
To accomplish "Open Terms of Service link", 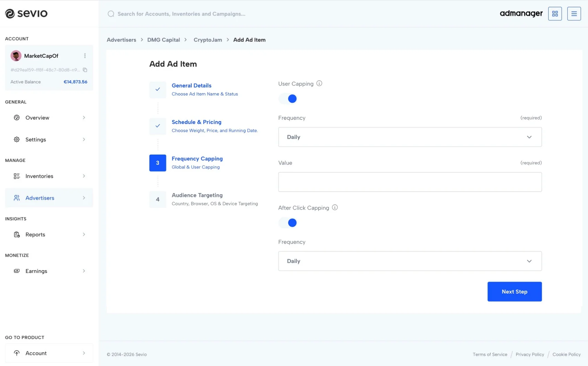I will (490, 354).
